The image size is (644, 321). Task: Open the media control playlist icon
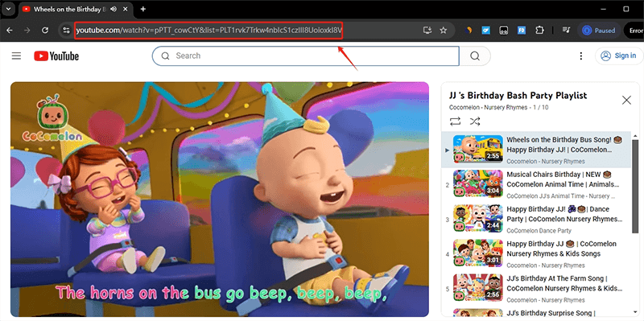pos(567,31)
